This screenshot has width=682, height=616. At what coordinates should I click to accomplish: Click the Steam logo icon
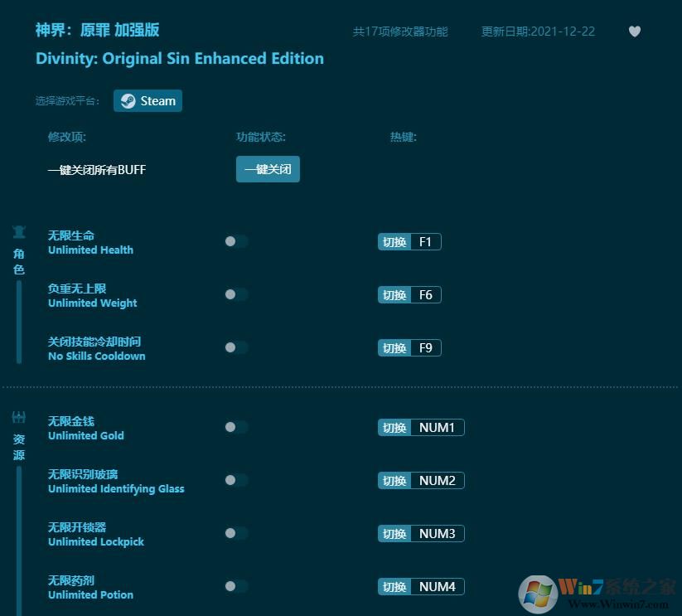[128, 100]
